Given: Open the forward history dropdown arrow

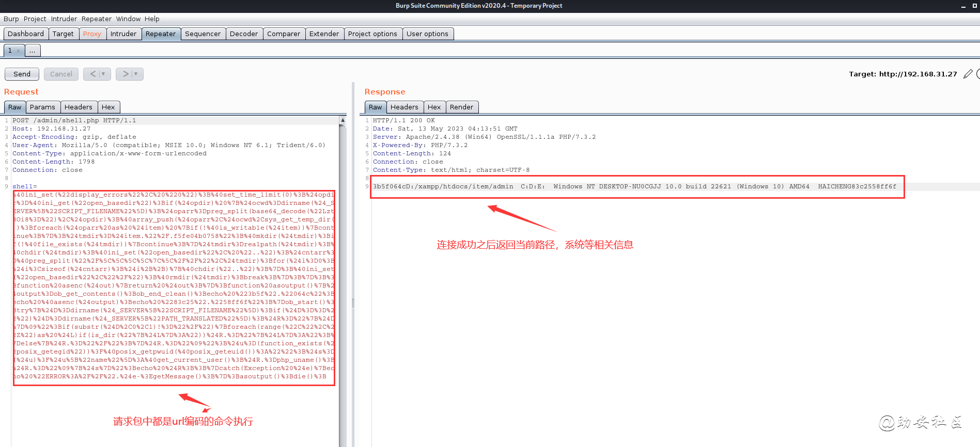Looking at the screenshot, I should pos(136,74).
